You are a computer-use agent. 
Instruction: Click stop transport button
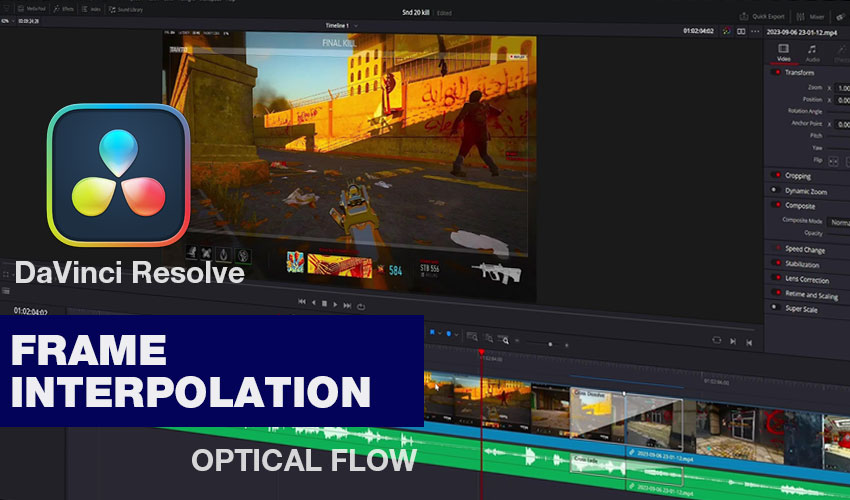click(x=324, y=304)
